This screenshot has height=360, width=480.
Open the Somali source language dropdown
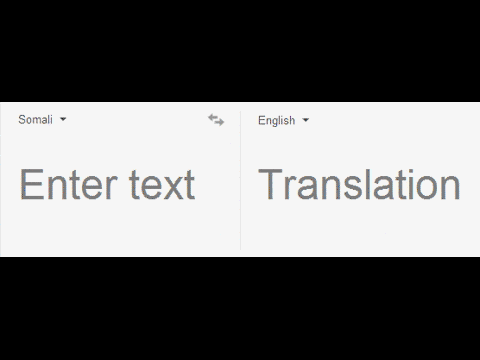coord(42,119)
